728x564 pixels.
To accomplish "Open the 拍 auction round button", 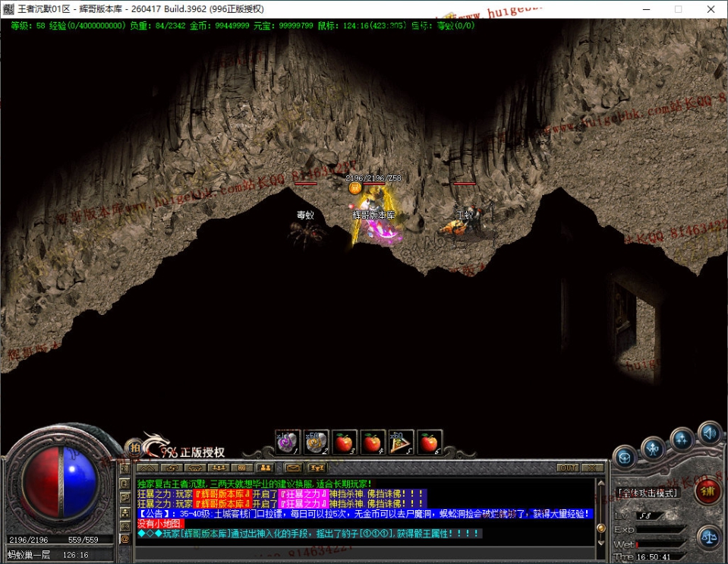I will 134,448.
